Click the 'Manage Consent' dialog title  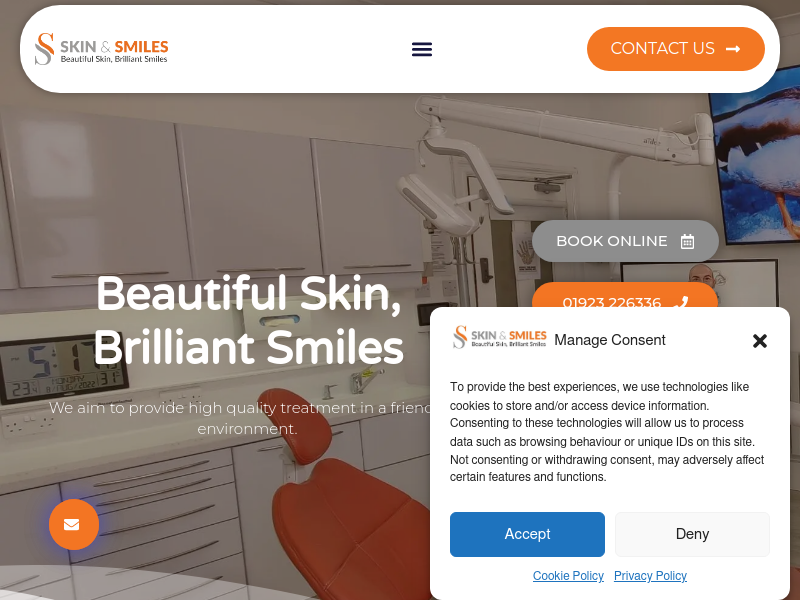(610, 340)
